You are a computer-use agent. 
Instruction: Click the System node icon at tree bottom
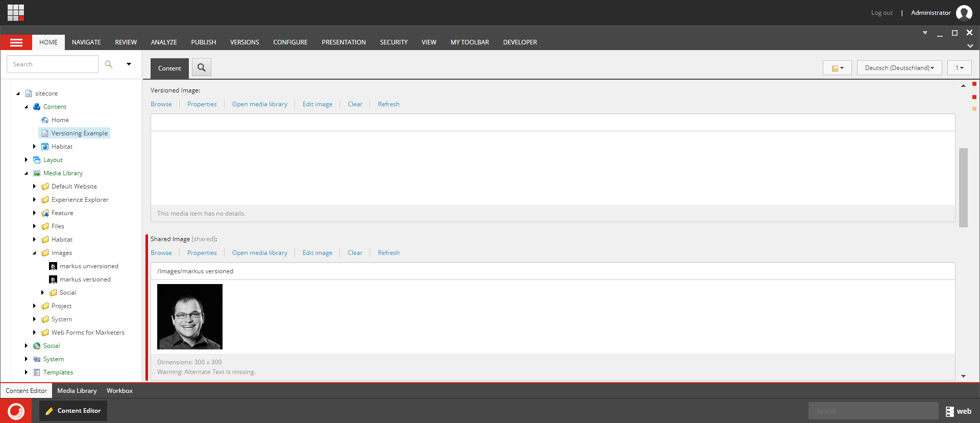(x=37, y=359)
